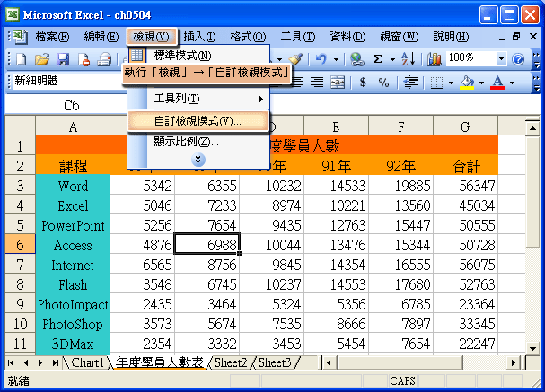This screenshot has width=545, height=392.
Task: Apply percent style with the % icon
Action: tap(383, 82)
